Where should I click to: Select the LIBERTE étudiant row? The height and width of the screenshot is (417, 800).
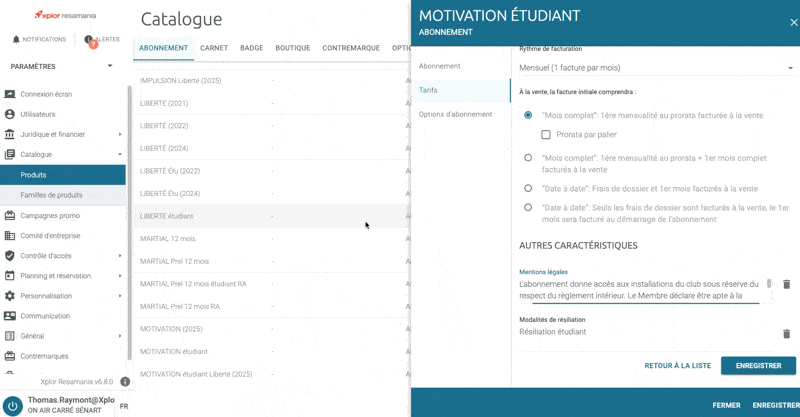pos(271,216)
